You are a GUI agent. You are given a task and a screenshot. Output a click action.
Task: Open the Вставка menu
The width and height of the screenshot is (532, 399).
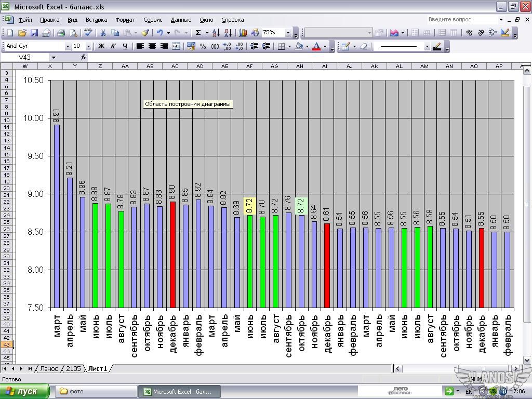(x=96, y=20)
